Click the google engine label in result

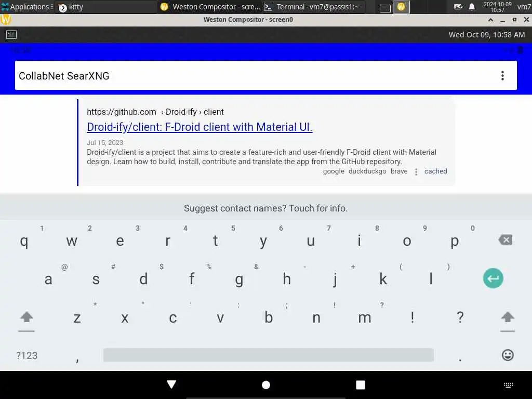334,171
